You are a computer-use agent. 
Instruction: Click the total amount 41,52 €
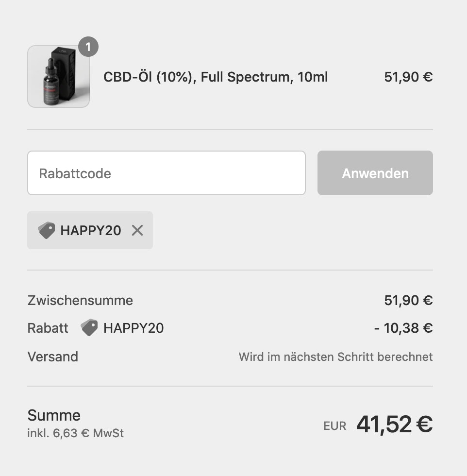(394, 424)
